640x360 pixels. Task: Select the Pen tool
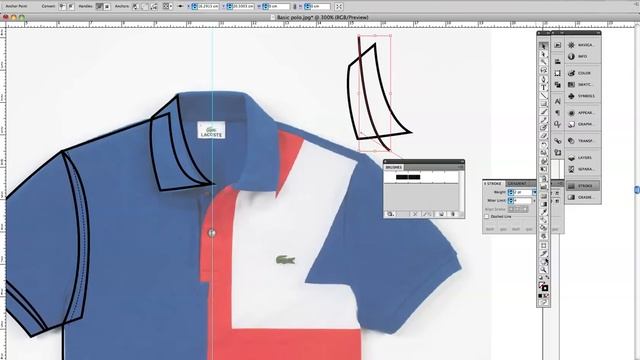click(x=543, y=79)
